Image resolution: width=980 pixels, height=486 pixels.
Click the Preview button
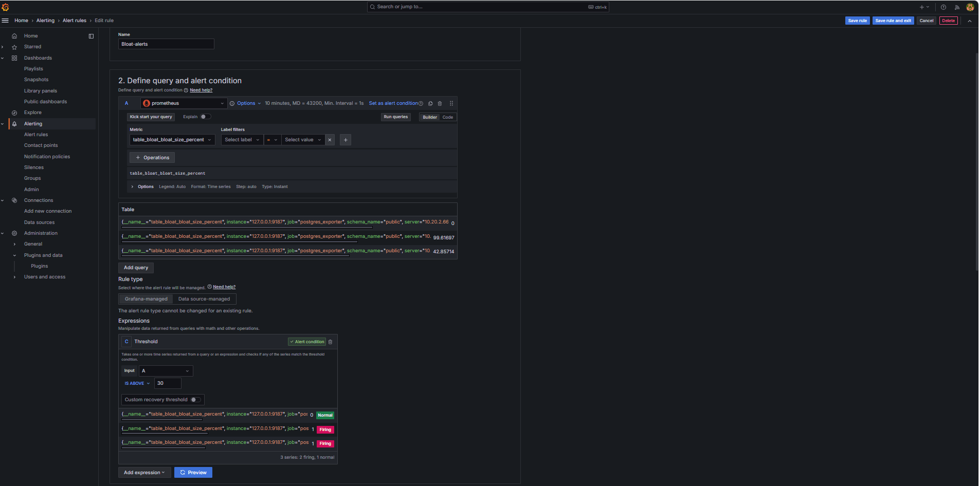pyautogui.click(x=193, y=473)
